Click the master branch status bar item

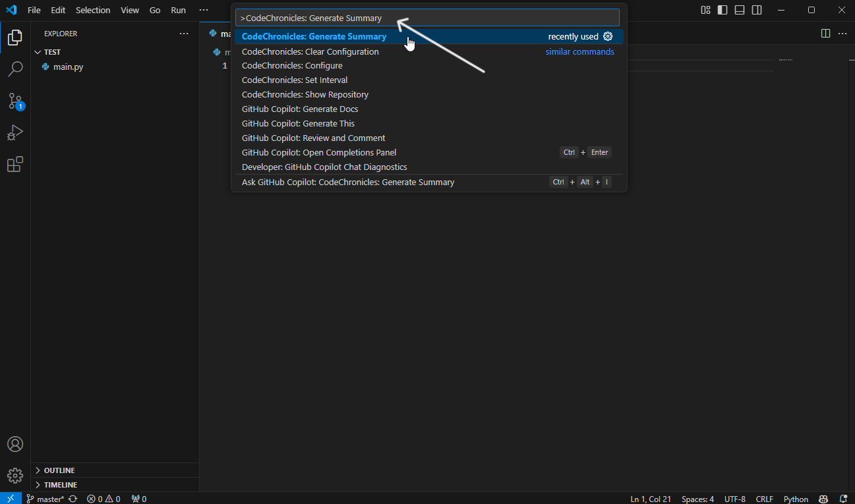45,499
